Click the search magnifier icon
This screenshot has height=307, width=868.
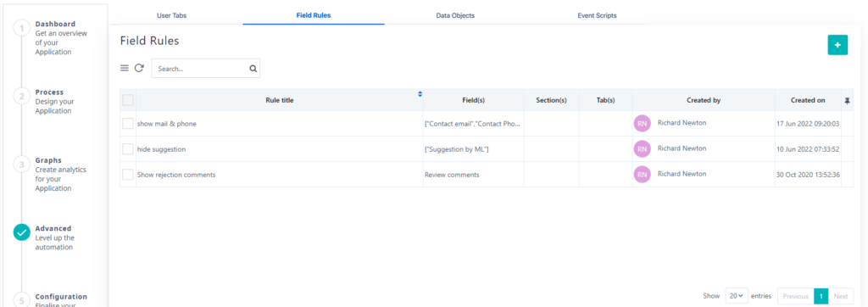[x=253, y=69]
